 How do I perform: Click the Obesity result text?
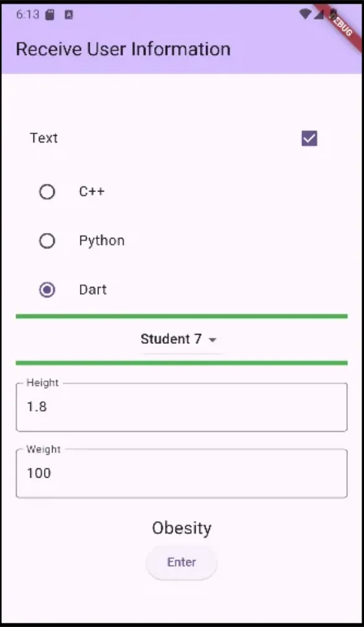[x=182, y=528]
